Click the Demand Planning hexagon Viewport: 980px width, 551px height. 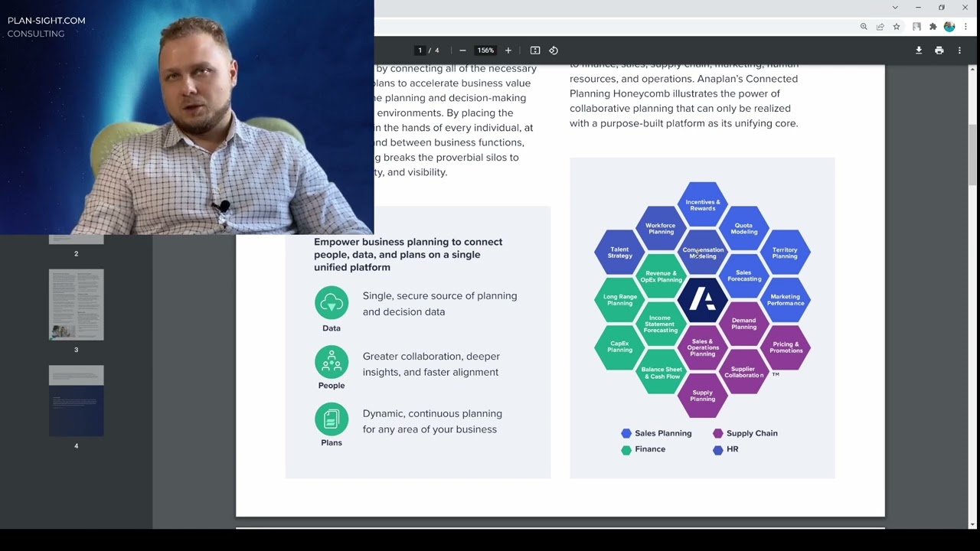pyautogui.click(x=743, y=324)
